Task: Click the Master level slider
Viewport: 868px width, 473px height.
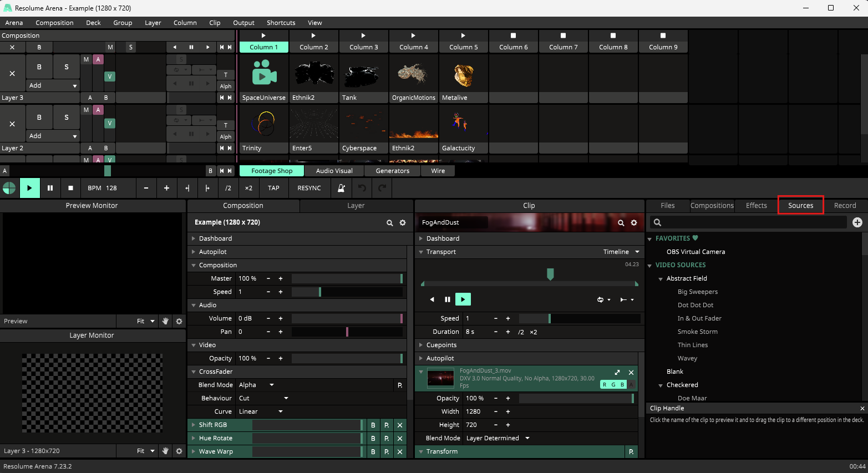Action: (347, 278)
